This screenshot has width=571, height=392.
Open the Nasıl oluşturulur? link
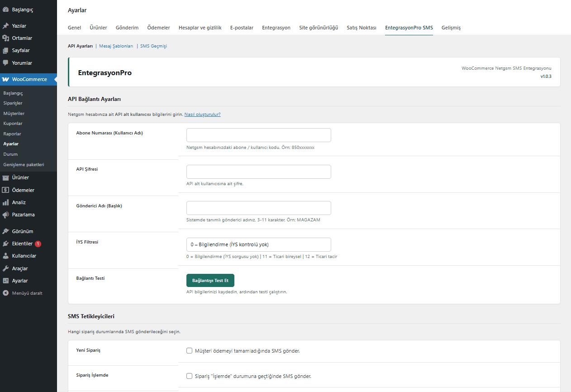[x=203, y=115]
